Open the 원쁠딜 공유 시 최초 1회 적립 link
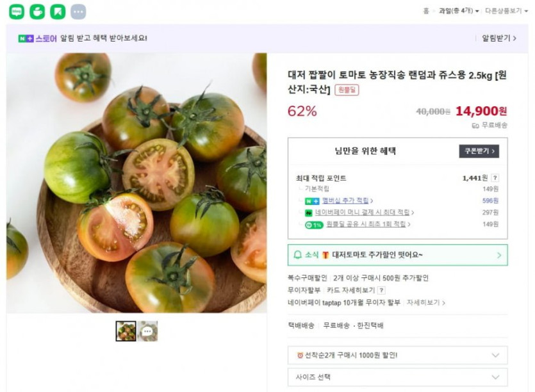Image resolution: width=535 pixels, height=392 pixels. pos(366,224)
